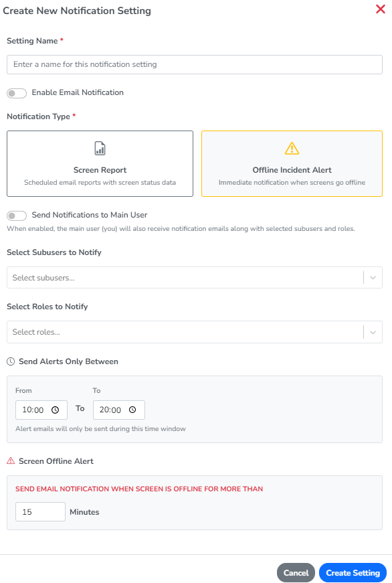Screen dimensions: 392x583
Task: Click the Send Notifications to Main User label
Action: (90, 215)
